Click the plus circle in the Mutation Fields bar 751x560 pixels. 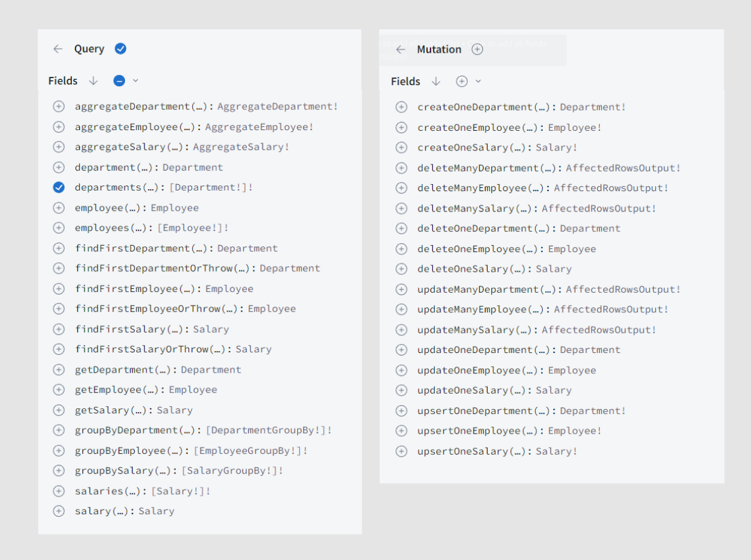462,81
